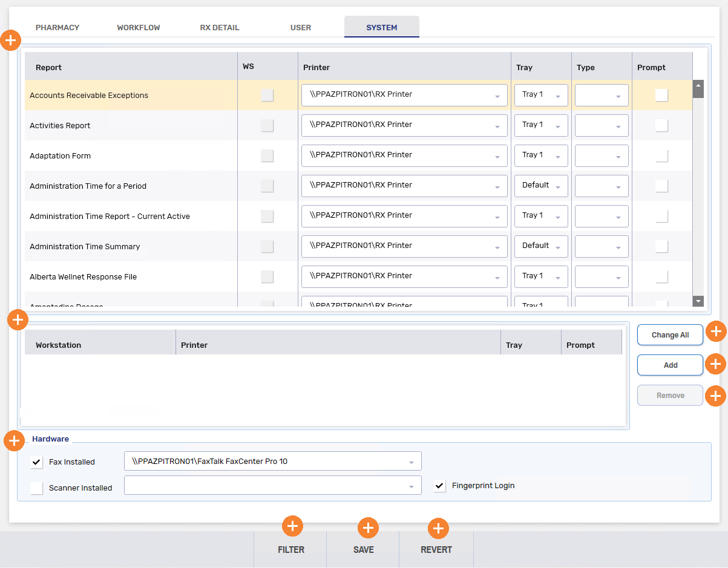Click the plus badge beside the Remove button
This screenshot has height=568, width=728.
tap(716, 396)
